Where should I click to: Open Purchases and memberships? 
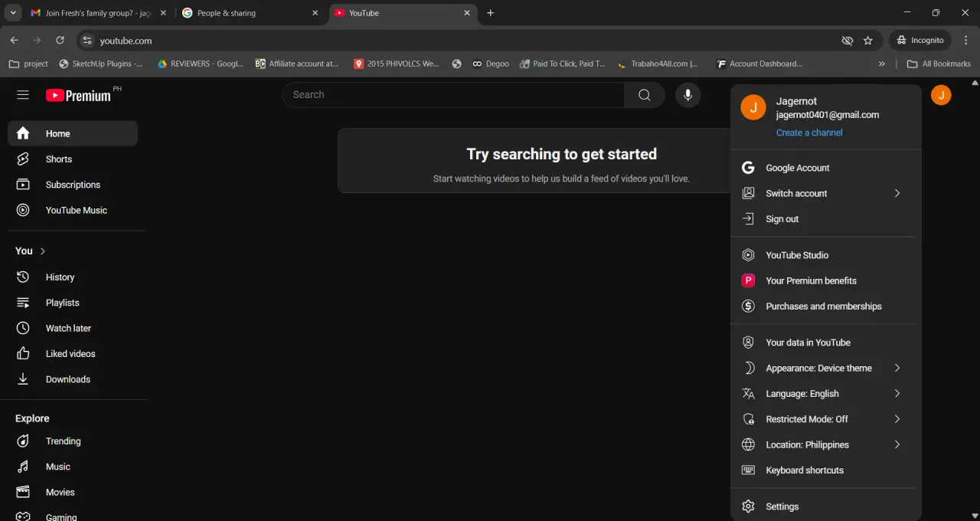826,306
